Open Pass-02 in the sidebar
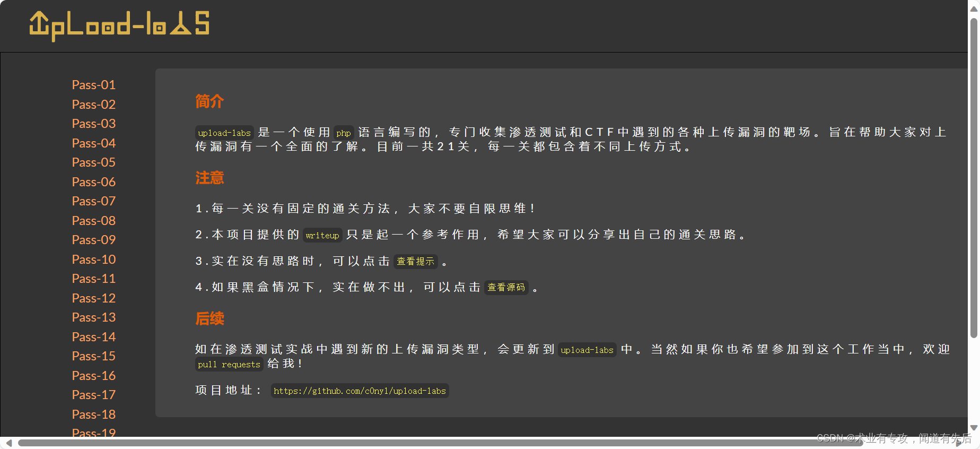Viewport: 980px width, 449px height. (x=94, y=105)
